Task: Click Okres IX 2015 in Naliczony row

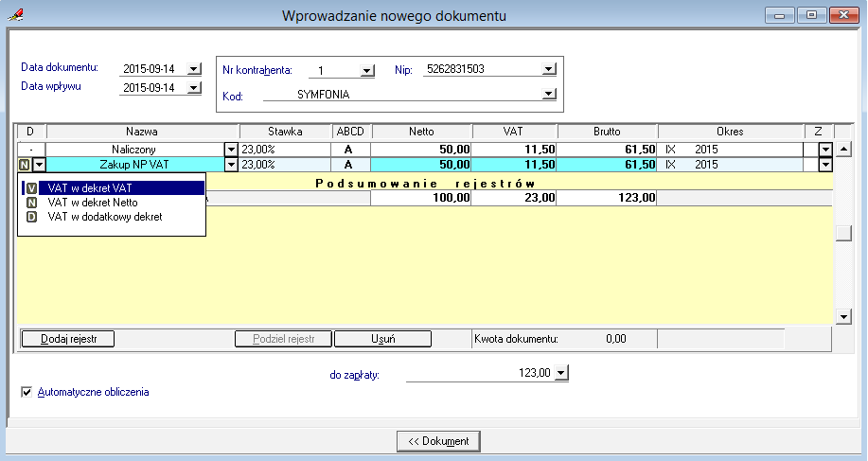Action: (x=730, y=150)
